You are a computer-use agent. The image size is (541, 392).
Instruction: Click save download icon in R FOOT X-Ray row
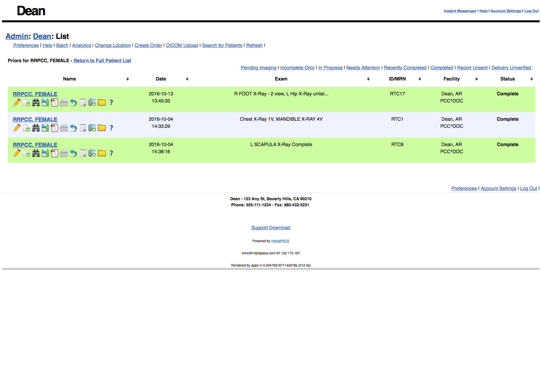tap(45, 102)
